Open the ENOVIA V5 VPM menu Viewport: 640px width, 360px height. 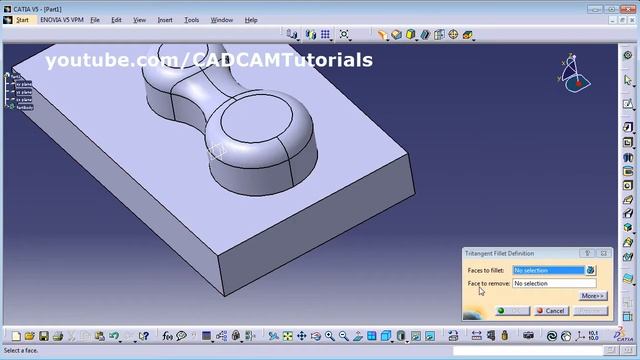pos(62,20)
